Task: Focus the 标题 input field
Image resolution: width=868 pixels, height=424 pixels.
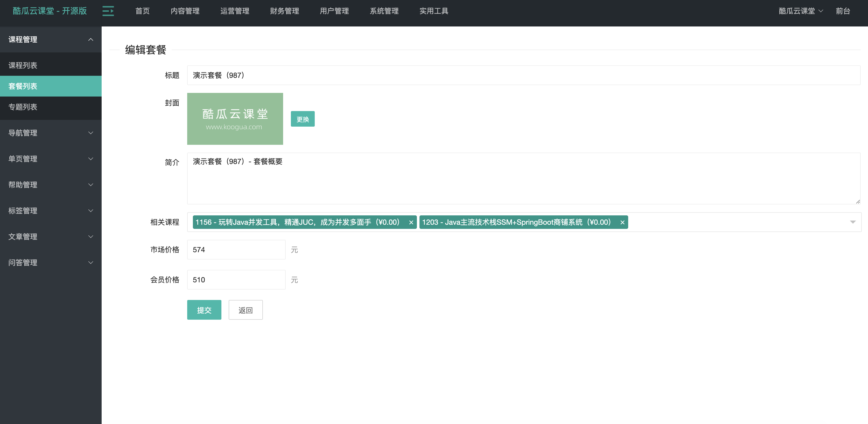Action: coord(524,75)
